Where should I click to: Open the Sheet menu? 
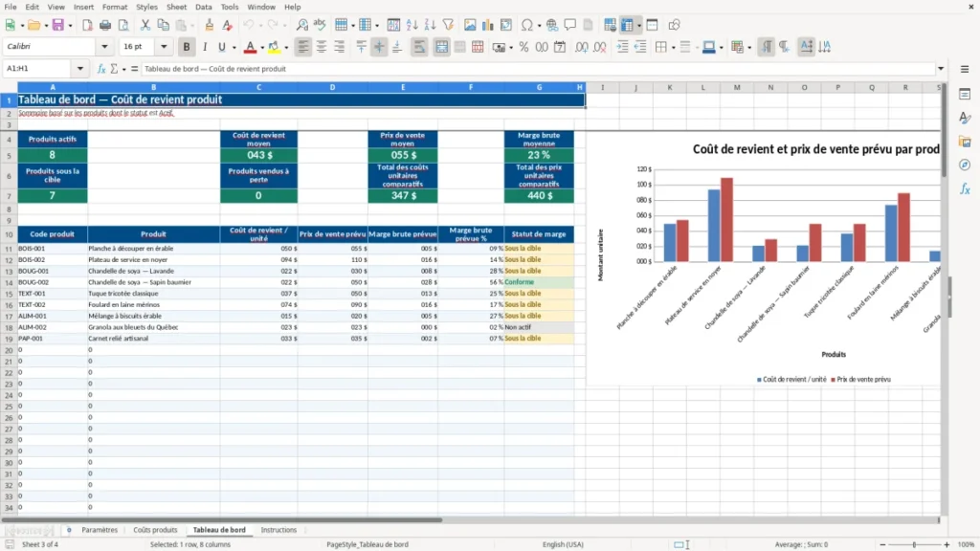(176, 7)
